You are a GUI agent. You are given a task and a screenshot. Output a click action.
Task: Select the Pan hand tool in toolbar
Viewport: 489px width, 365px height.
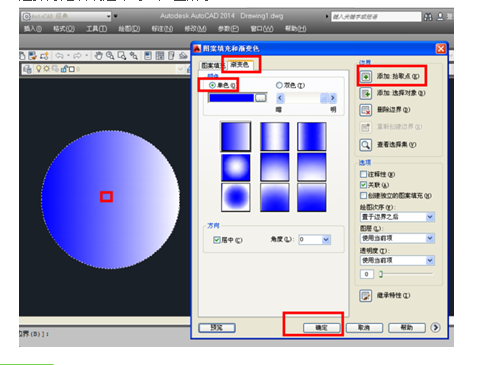click(98, 56)
